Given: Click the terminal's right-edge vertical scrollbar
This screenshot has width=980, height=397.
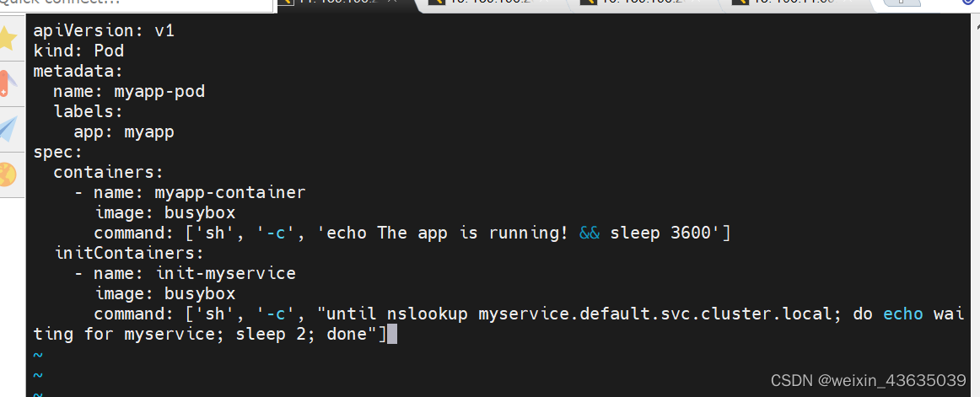Looking at the screenshot, I should click(975, 206).
